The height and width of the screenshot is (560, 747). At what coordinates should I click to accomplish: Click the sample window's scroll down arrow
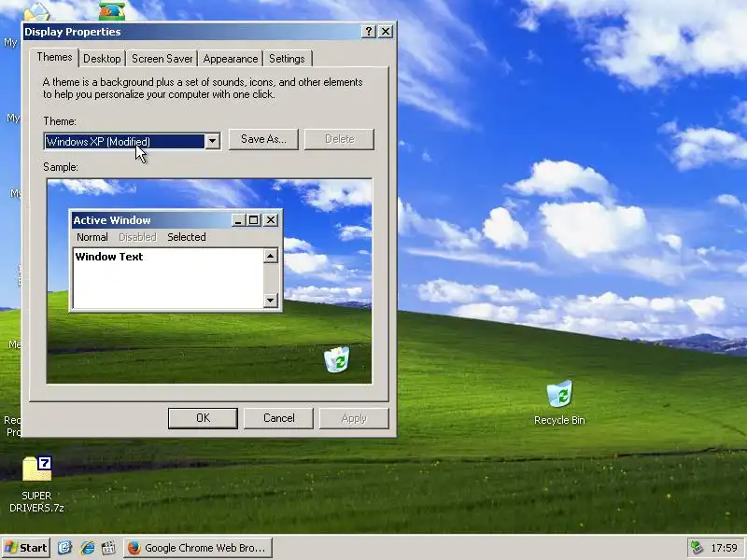coord(271,300)
